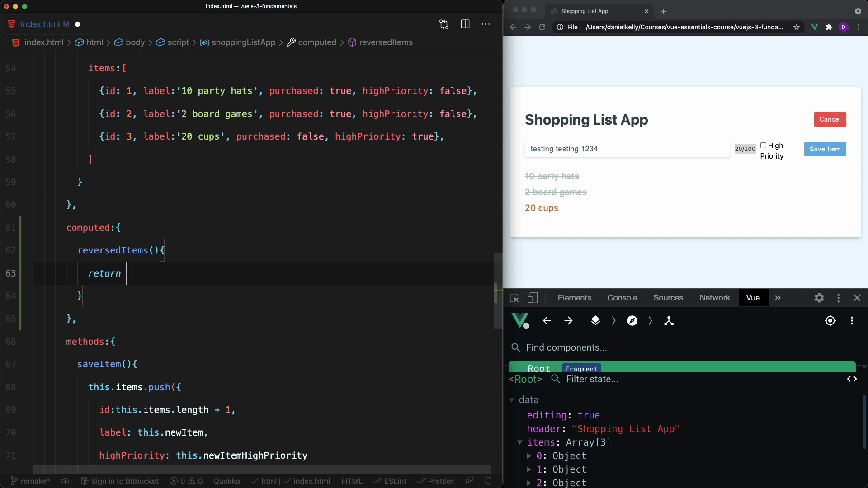
Task: Click Prettier status bar item
Action: point(435,481)
